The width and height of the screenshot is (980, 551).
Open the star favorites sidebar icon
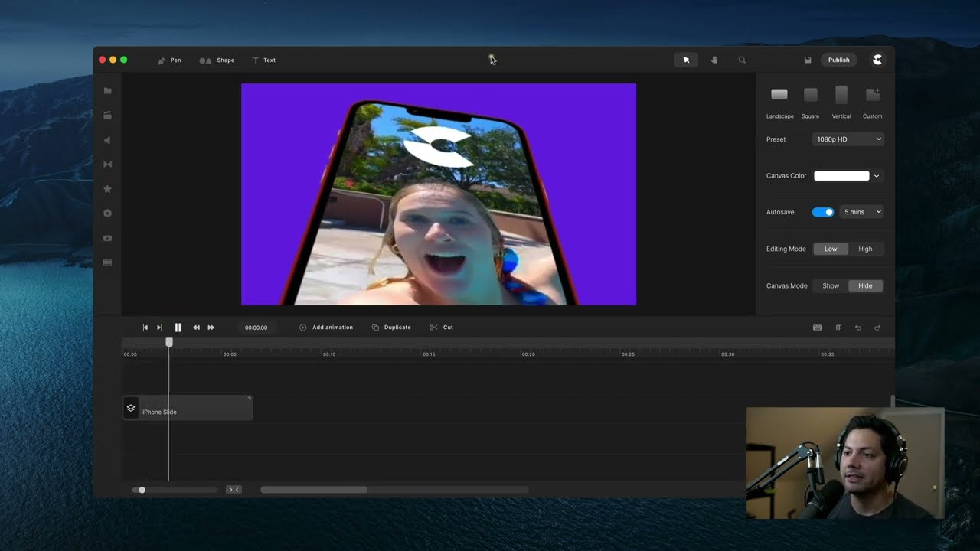tap(107, 188)
